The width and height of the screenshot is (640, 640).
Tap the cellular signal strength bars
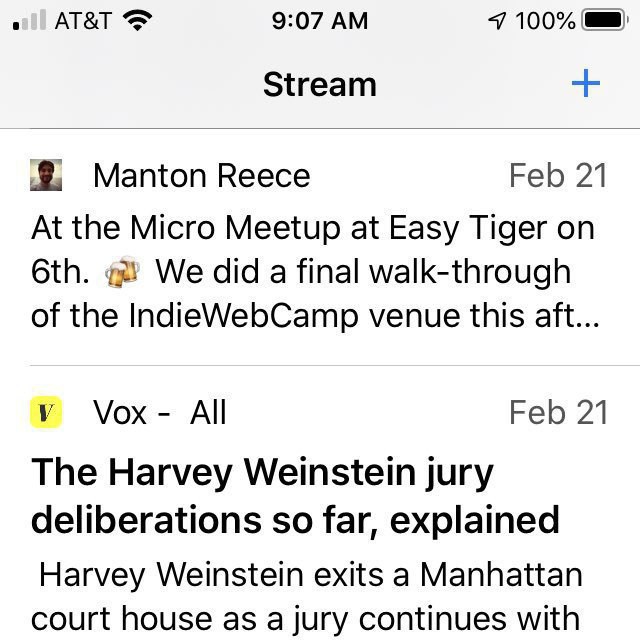(x=29, y=20)
